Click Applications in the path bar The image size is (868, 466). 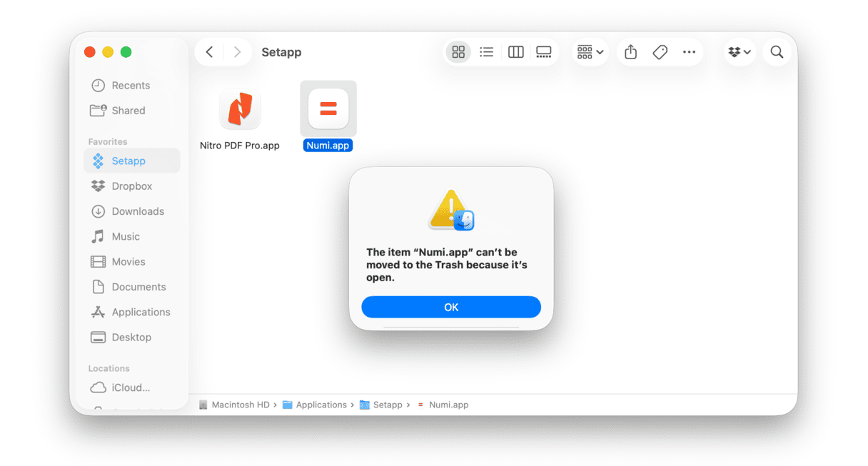pyautogui.click(x=315, y=405)
